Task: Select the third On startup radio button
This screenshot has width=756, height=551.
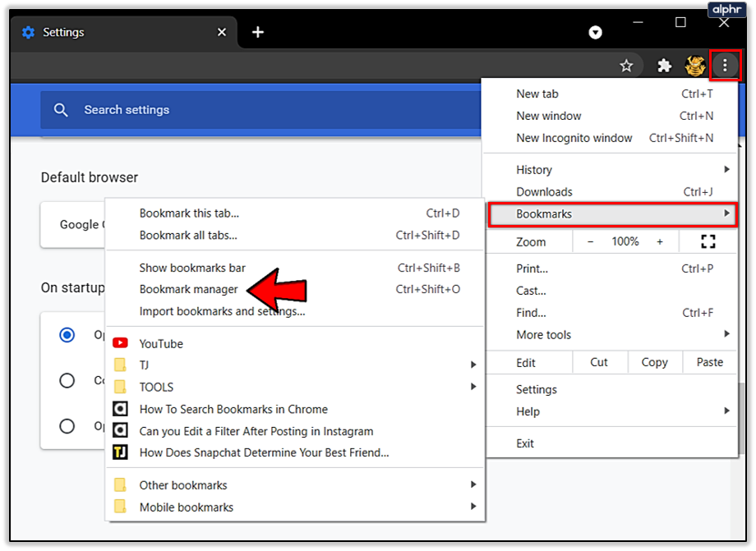Action: point(67,426)
